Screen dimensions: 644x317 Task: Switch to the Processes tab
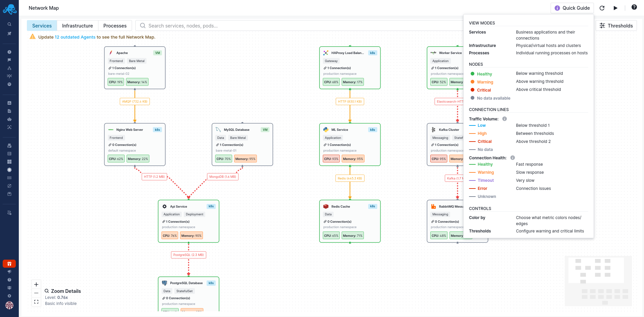pos(115,26)
